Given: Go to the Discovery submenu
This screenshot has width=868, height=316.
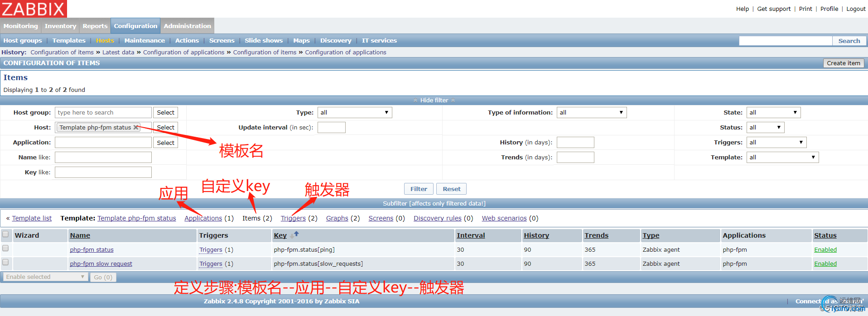Looking at the screenshot, I should [336, 40].
